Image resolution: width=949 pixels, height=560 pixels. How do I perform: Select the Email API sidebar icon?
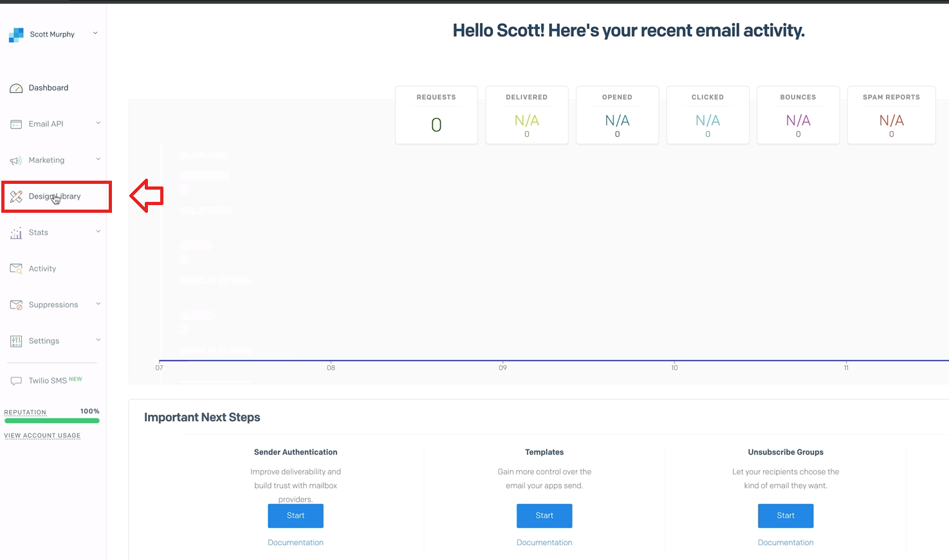(16, 123)
